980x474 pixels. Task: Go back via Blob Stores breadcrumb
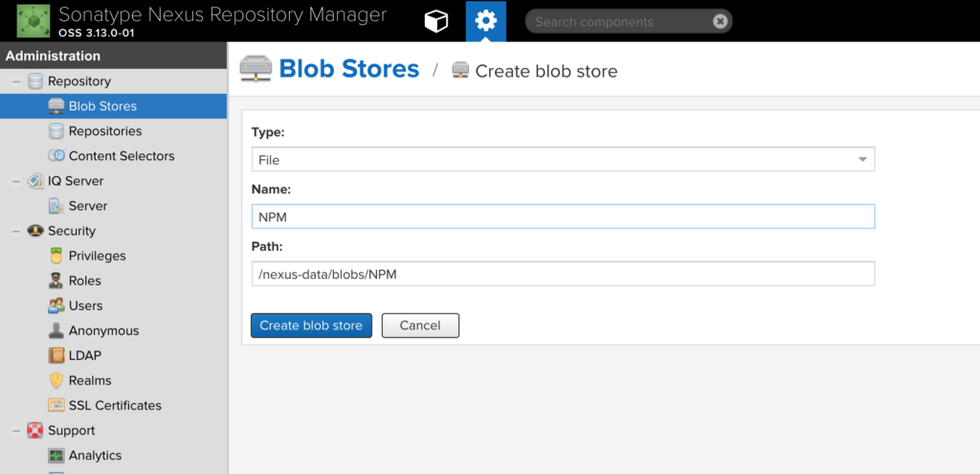348,69
